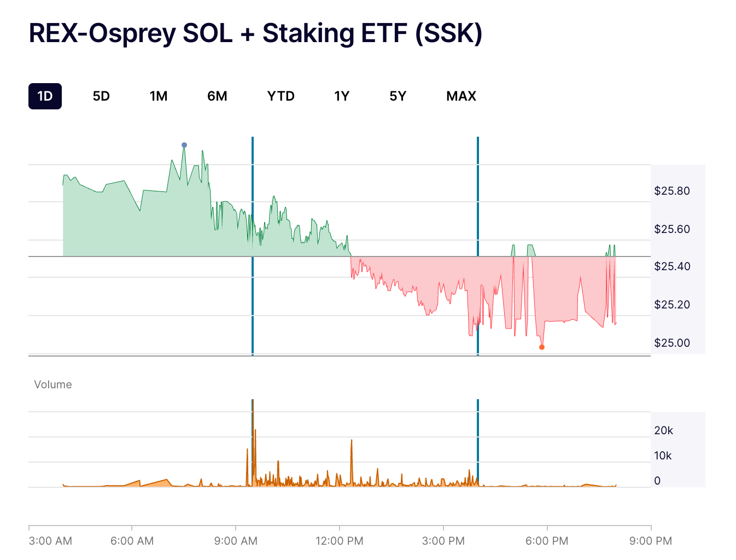Select the 1D time range tab
This screenshot has height=560, width=736.
point(45,96)
